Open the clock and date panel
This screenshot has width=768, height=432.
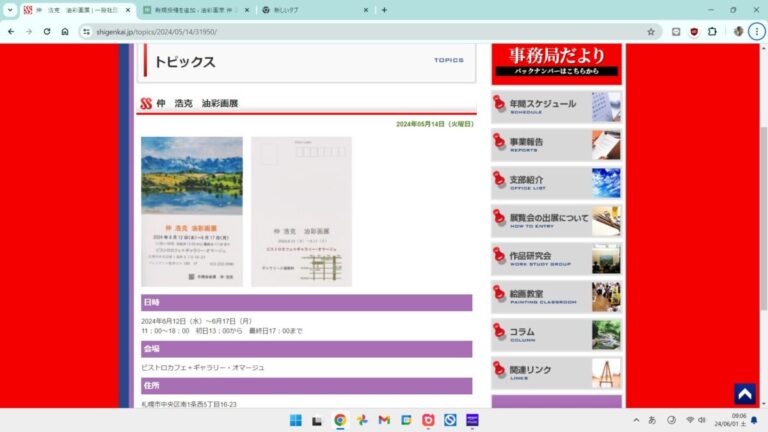(730, 420)
